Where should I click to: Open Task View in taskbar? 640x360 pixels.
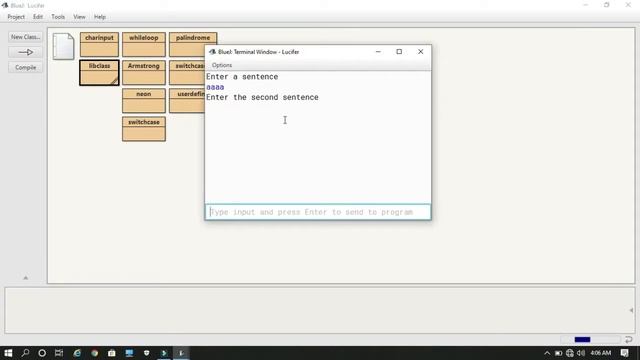tap(59, 353)
